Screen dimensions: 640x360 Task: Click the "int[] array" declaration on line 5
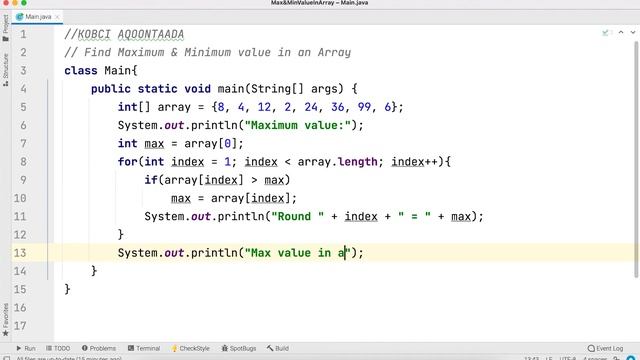(x=154, y=107)
